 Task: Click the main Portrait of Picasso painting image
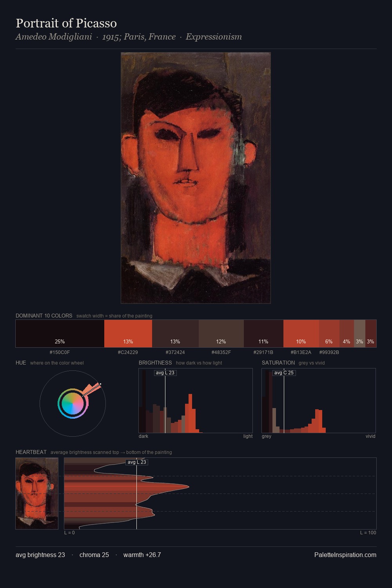(x=196, y=178)
